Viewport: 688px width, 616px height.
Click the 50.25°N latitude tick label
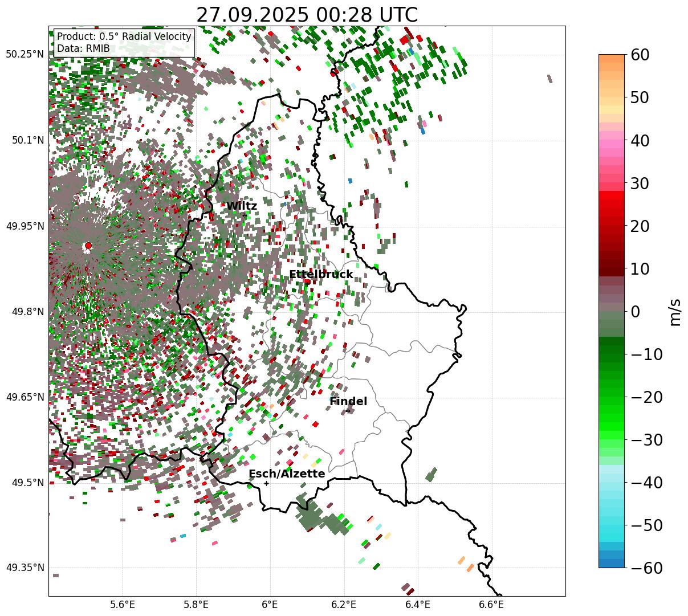(x=25, y=54)
